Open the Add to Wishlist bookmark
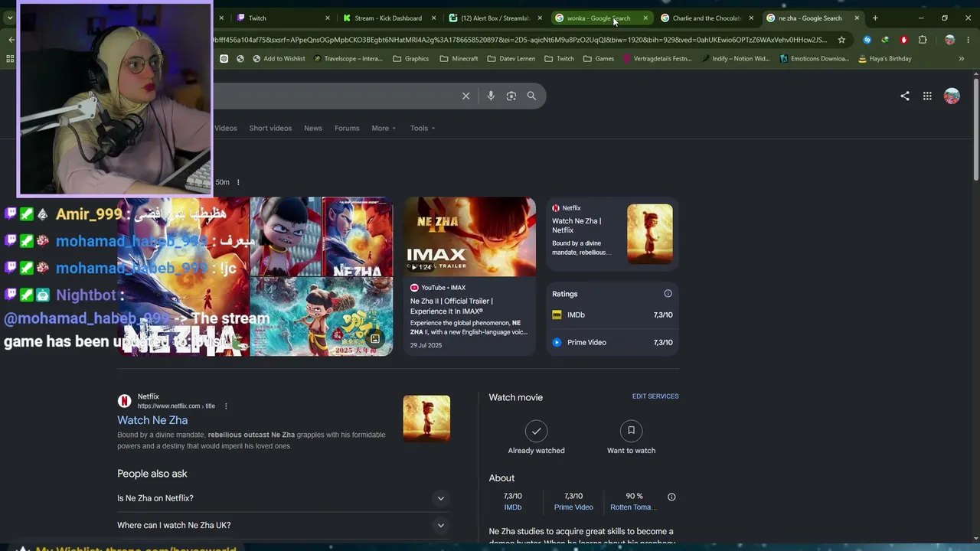 [x=278, y=59]
